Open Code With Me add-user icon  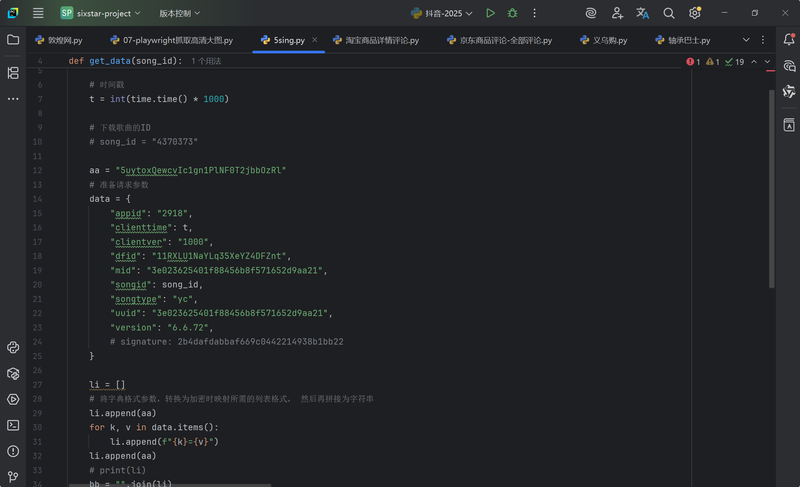tap(617, 13)
